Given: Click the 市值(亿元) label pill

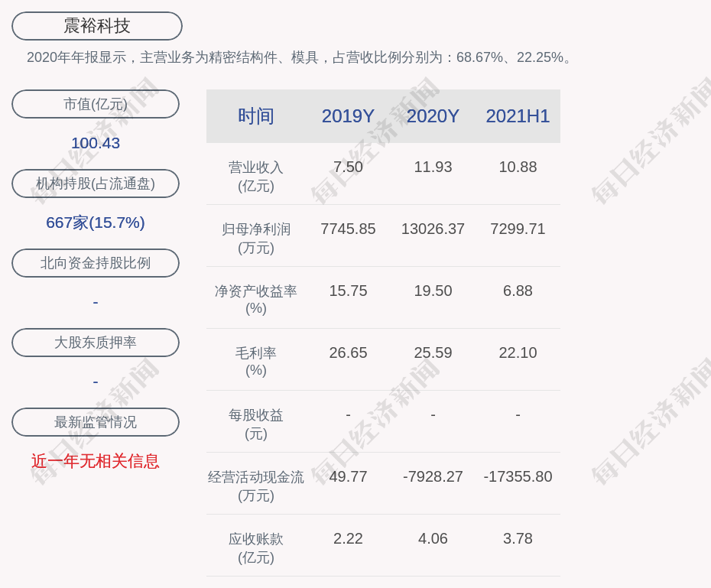Looking at the screenshot, I should click(96, 104).
